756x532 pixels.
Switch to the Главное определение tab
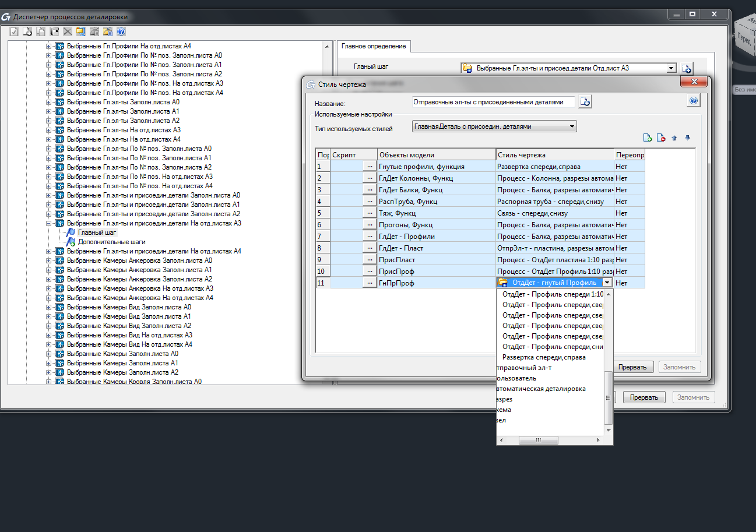[x=375, y=46]
